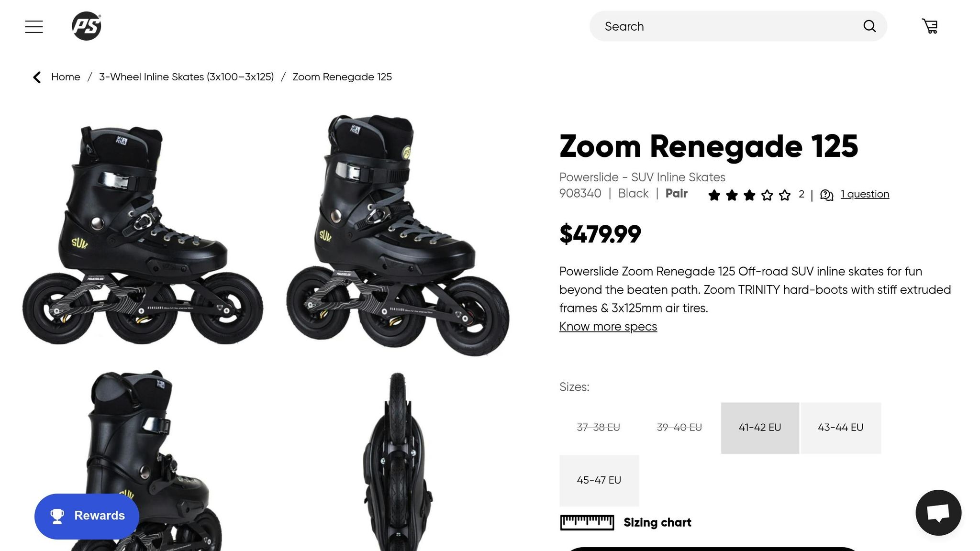Click the fourth rating star
Image resolution: width=980 pixels, height=551 pixels.
pyautogui.click(x=767, y=195)
